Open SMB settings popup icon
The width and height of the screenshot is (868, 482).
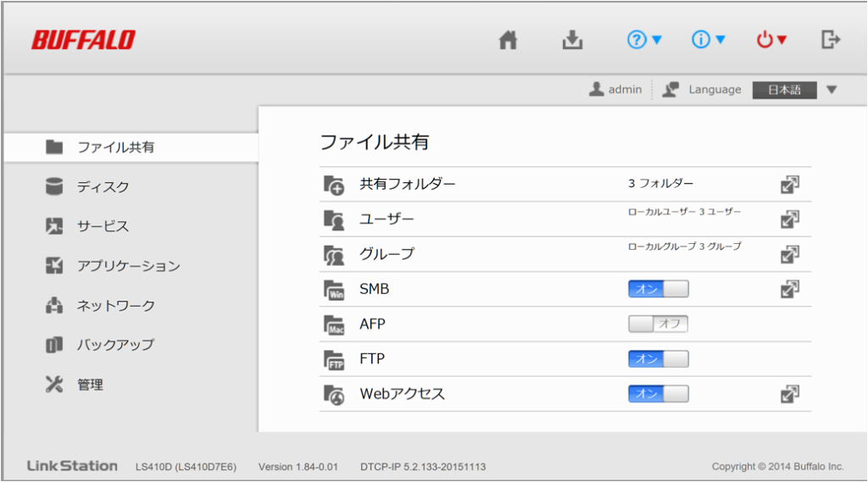pyautogui.click(x=790, y=289)
